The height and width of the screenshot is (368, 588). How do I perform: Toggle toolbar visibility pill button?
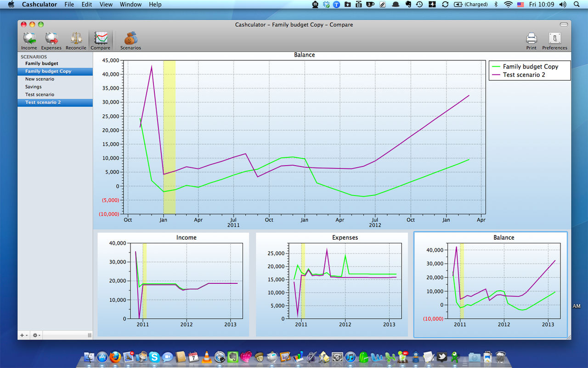[564, 24]
